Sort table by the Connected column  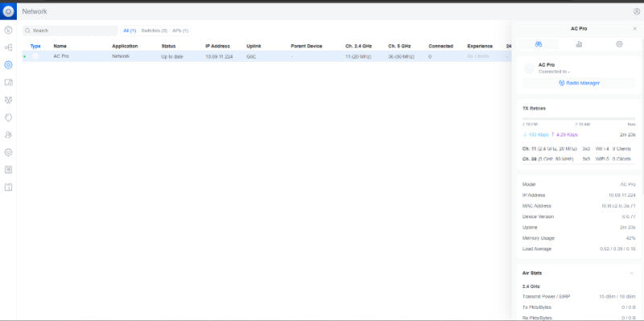coord(440,47)
